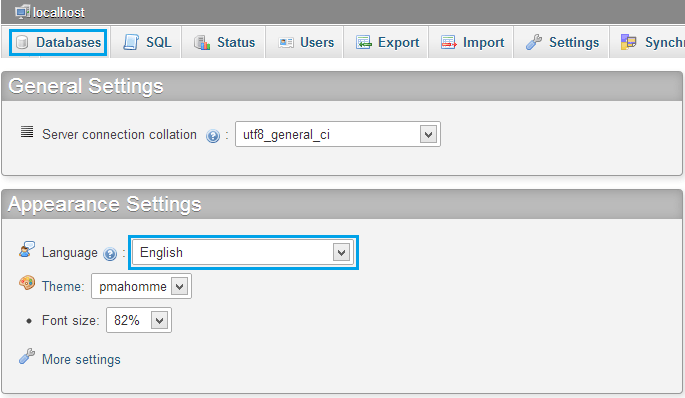This screenshot has width=685, height=398.
Task: Open the partly visible Synchronize tab
Action: click(x=648, y=42)
